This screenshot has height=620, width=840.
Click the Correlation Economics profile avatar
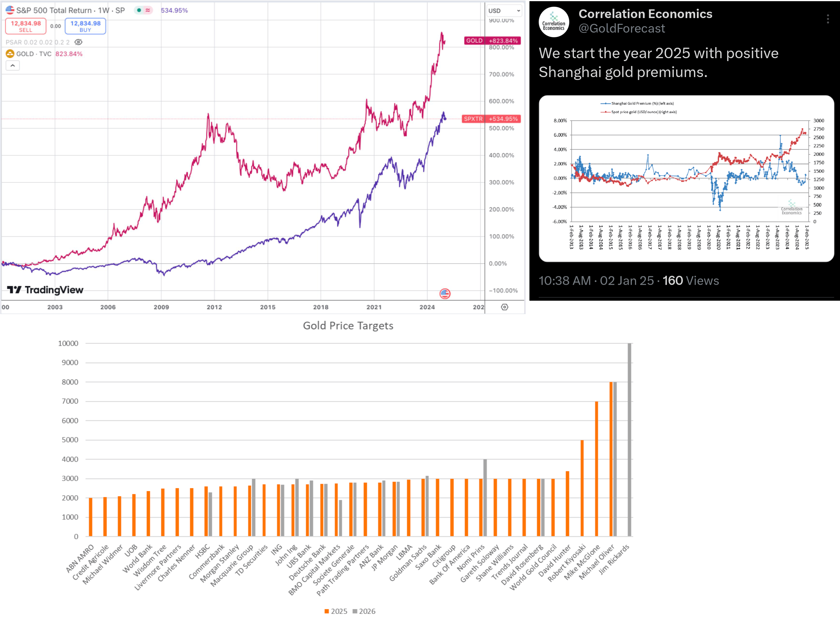pos(554,22)
